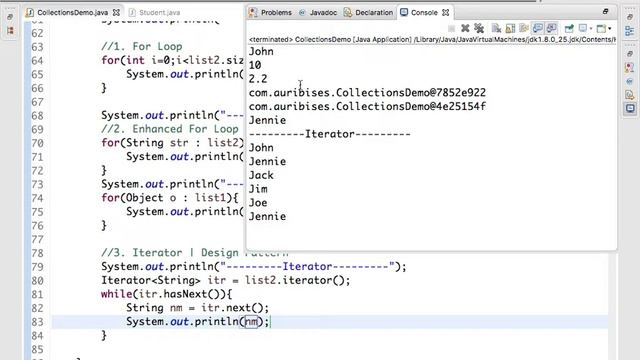Click the top Restore icon in the right trim
Viewport: 640px width, 360px height.
[x=630, y=17]
